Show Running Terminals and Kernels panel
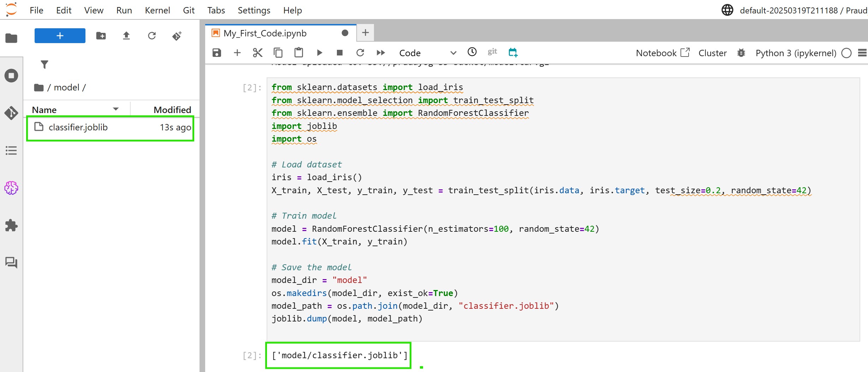Viewport: 868px width, 372px height. click(11, 76)
